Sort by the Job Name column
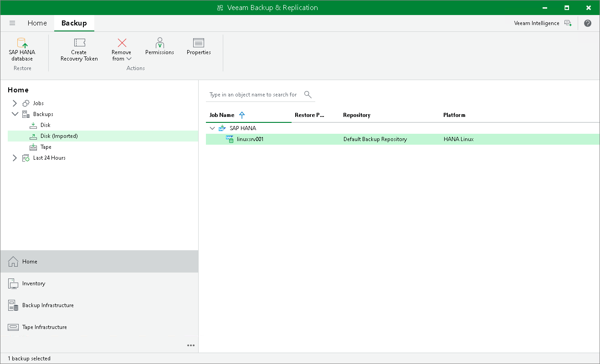 tap(222, 115)
